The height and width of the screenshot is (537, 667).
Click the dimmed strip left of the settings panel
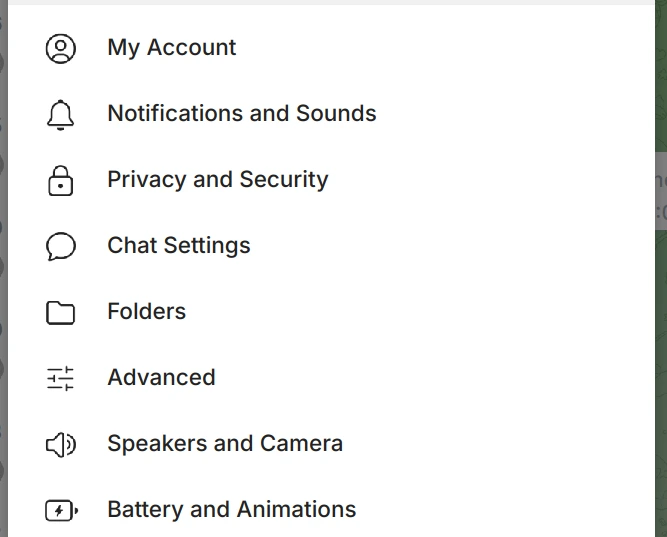[x=4, y=268]
